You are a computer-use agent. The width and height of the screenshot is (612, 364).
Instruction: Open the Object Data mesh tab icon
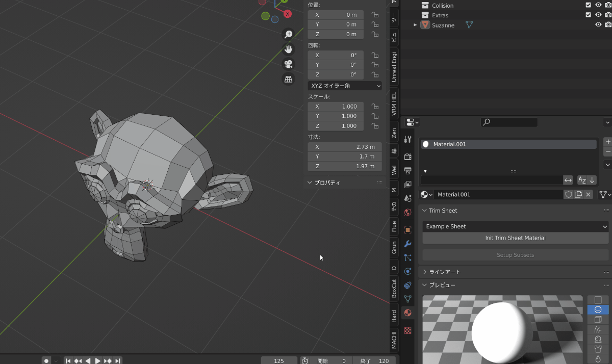[407, 299]
